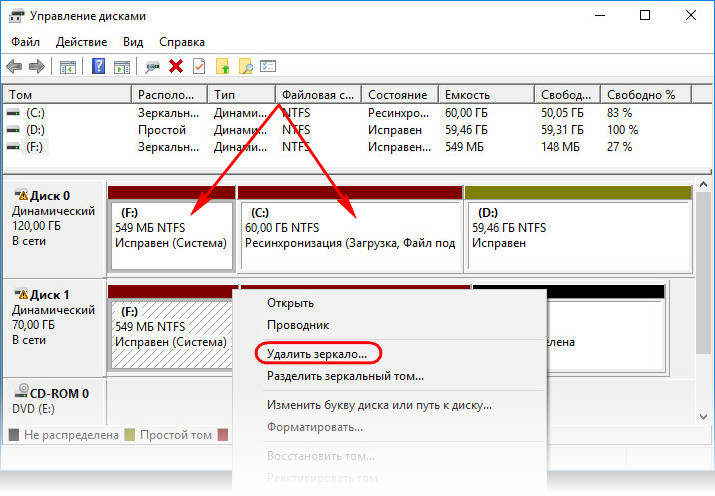715x496 pixels.
Task: Minimize the Управление дисками window
Action: pyautogui.click(x=600, y=16)
